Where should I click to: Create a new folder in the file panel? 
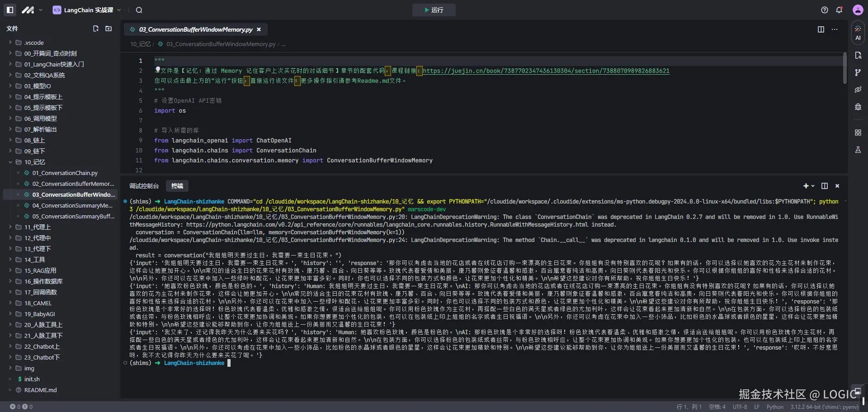point(108,28)
